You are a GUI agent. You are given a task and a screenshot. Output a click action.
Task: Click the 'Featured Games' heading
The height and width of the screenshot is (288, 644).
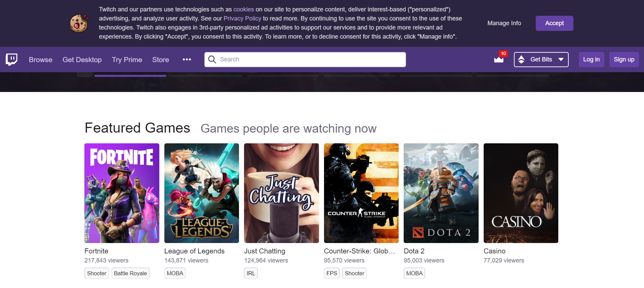pyautogui.click(x=137, y=128)
